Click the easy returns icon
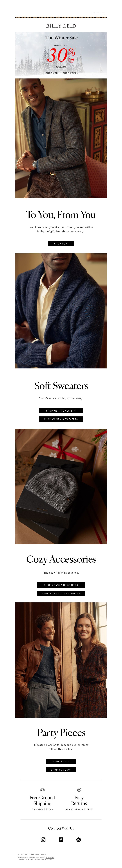 79,790
